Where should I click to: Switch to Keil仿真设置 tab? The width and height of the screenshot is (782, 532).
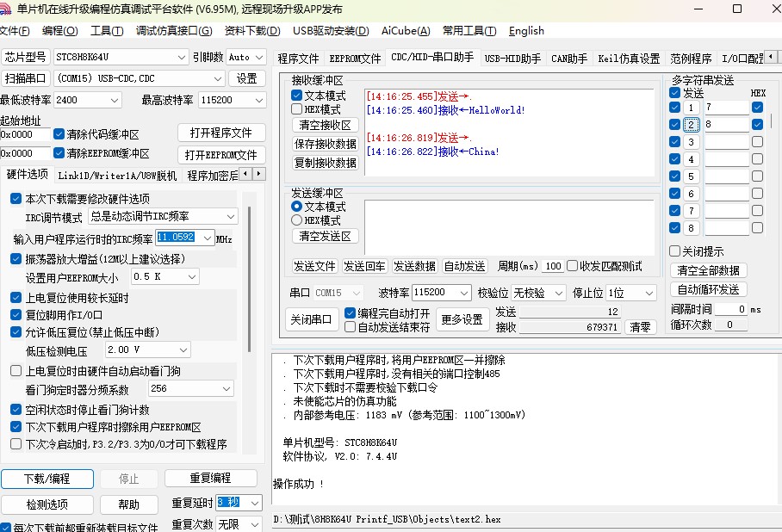click(629, 59)
